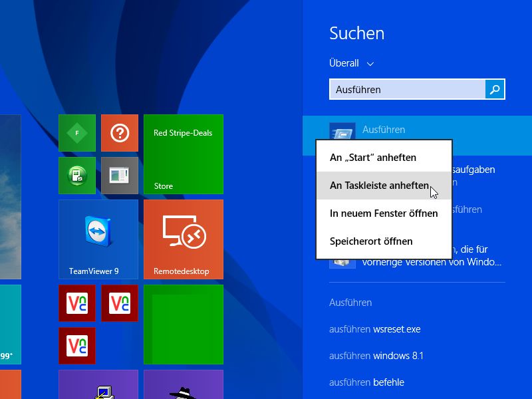
Task: Click the Ausführen heading above the suggestions
Action: coord(350,303)
